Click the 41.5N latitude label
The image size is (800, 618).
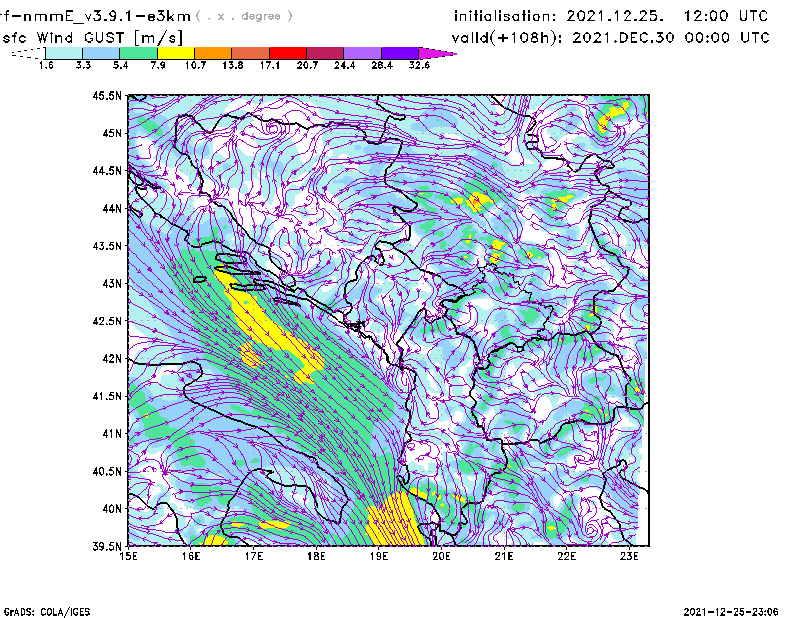click(107, 396)
